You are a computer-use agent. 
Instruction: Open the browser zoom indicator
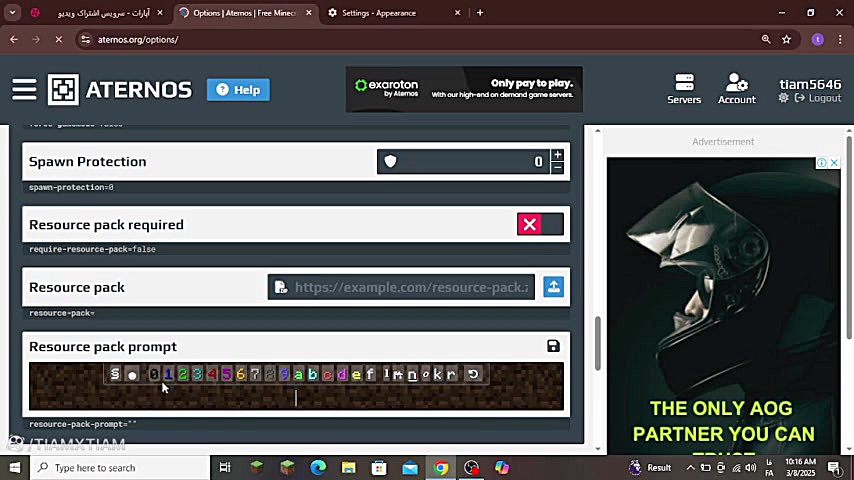[766, 39]
